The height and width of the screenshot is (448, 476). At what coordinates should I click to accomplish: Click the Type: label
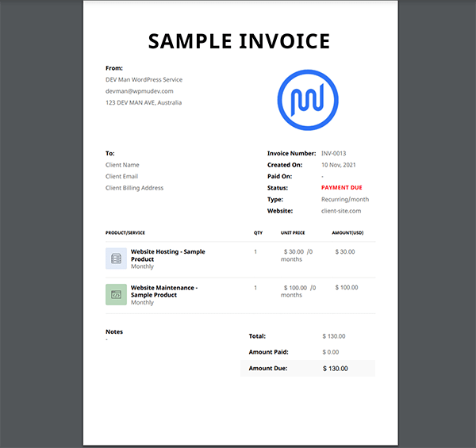point(275,200)
